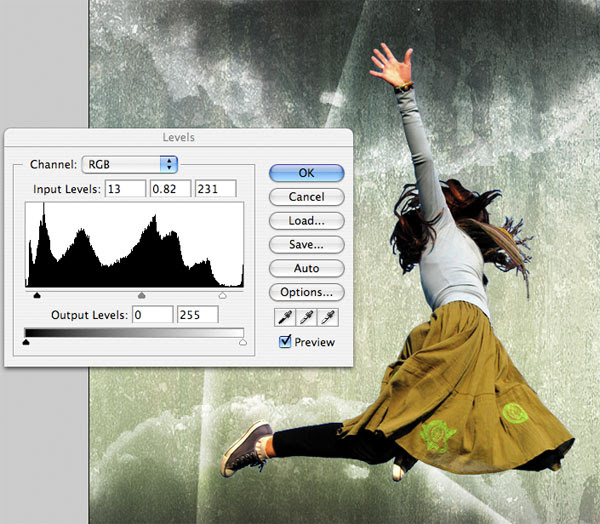Select the white point eyedropper
600x524 pixels.
click(328, 317)
